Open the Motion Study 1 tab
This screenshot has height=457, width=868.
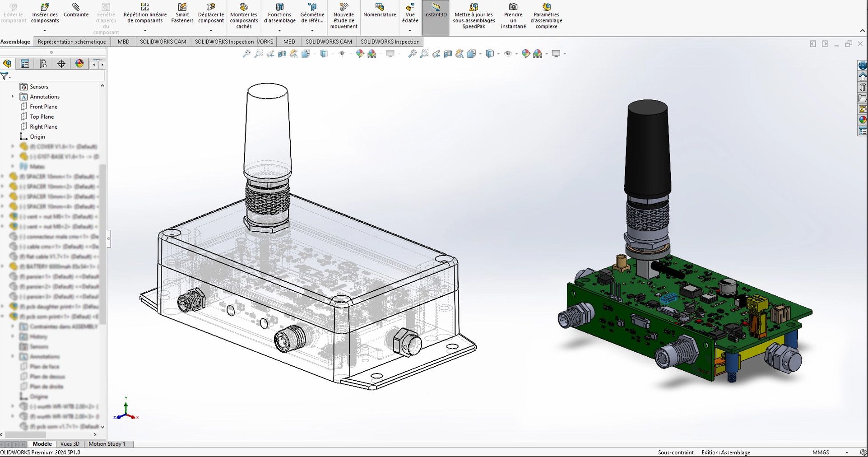click(x=107, y=444)
